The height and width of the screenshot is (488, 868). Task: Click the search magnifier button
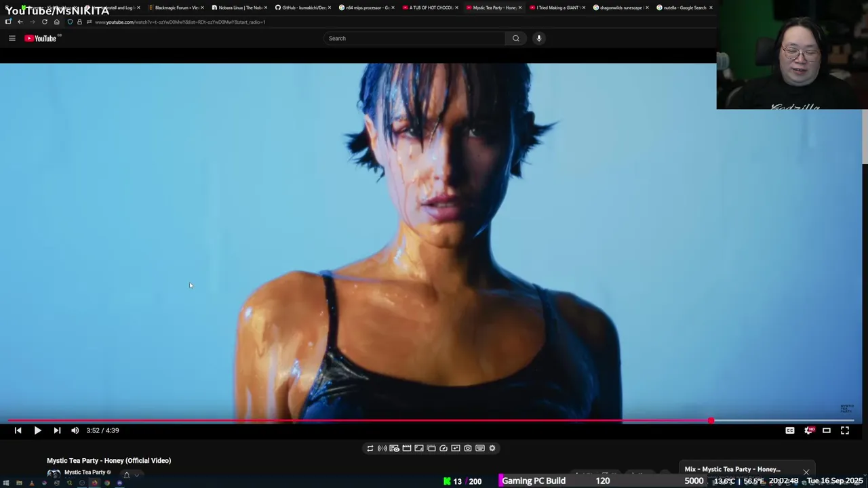516,38
